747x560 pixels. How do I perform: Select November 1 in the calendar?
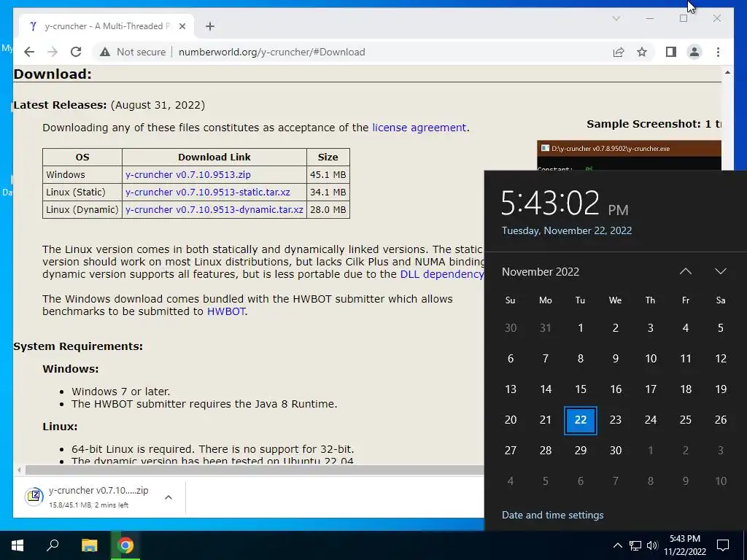click(580, 328)
